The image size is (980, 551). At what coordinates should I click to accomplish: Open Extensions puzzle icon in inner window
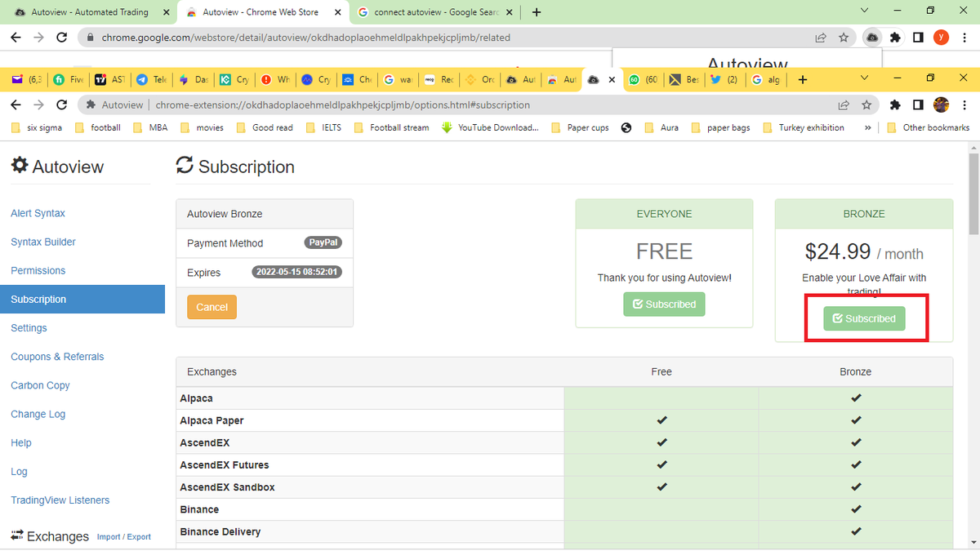point(895,104)
